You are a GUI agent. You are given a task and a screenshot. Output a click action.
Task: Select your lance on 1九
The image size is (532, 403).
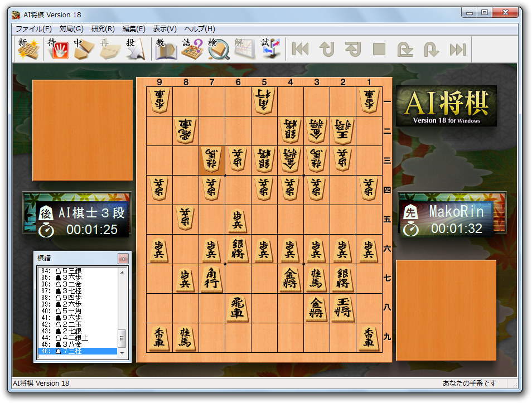pos(369,338)
